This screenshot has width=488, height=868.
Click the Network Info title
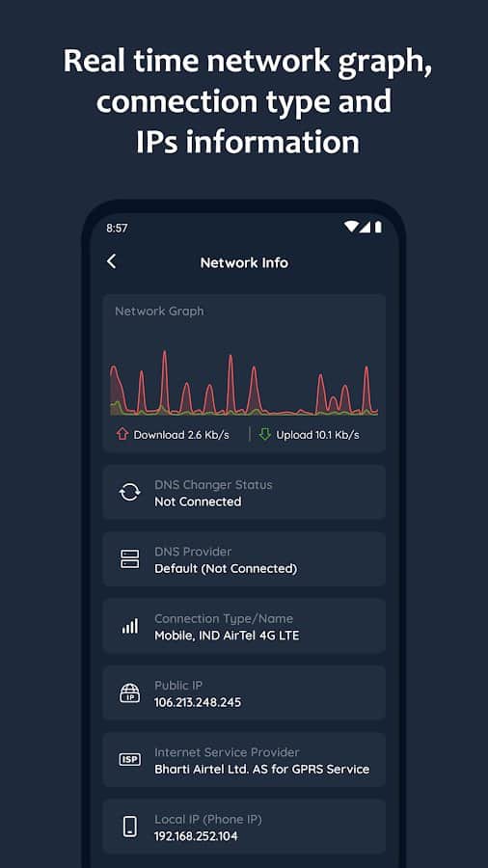pyautogui.click(x=244, y=262)
